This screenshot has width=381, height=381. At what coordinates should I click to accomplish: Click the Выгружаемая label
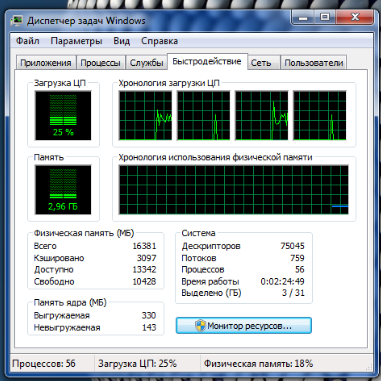(x=62, y=315)
